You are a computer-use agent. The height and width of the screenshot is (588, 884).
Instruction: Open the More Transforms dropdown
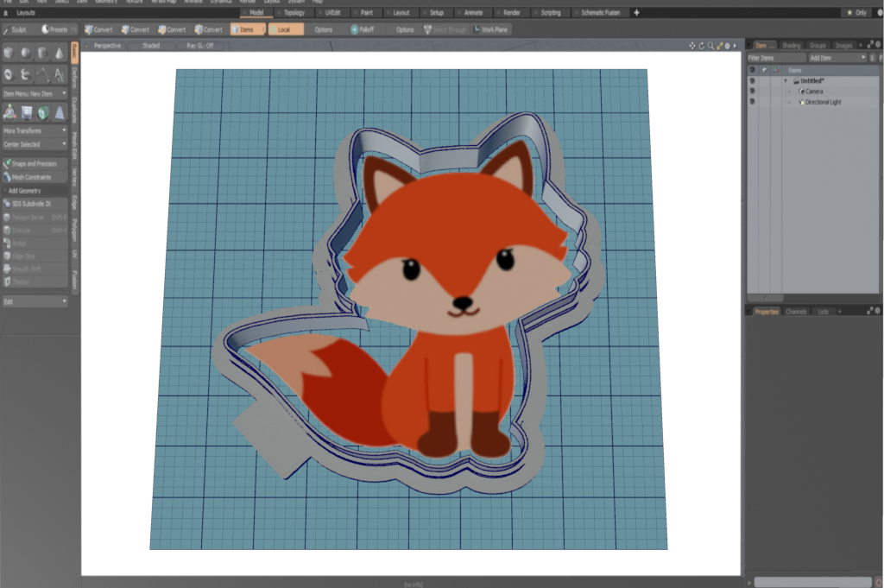point(35,130)
